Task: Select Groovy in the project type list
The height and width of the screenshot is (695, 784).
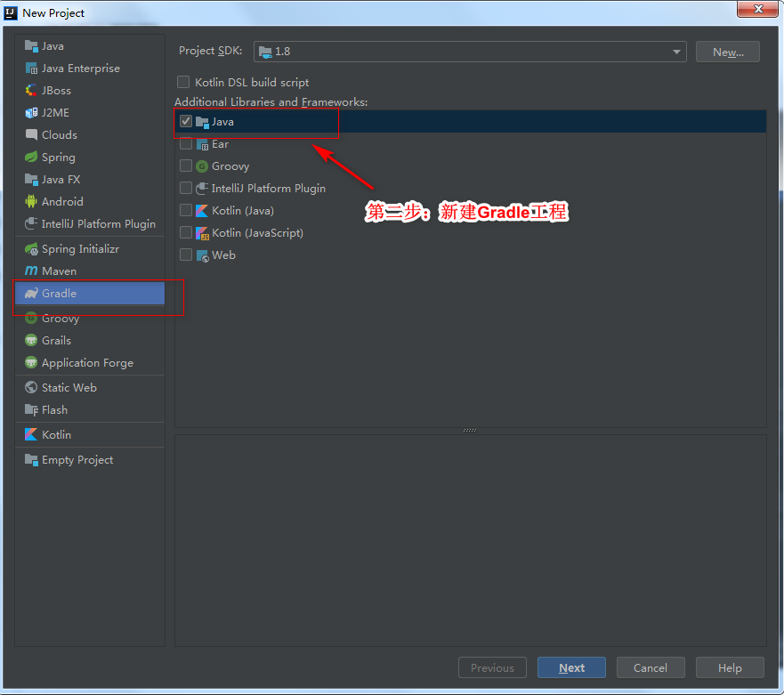Action: coord(90,319)
